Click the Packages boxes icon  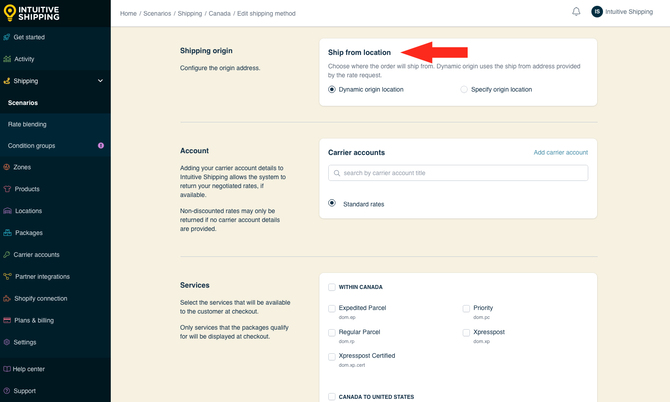(7, 233)
